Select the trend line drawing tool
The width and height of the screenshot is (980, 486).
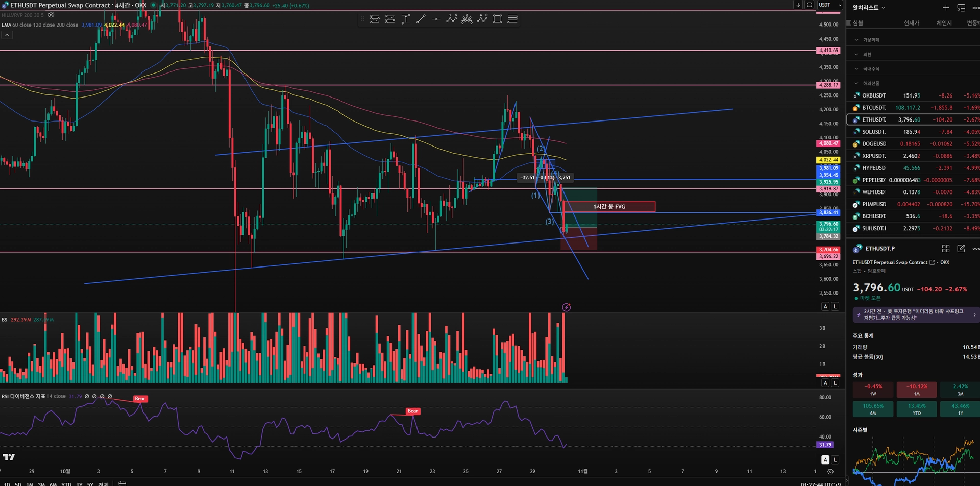[x=421, y=19]
